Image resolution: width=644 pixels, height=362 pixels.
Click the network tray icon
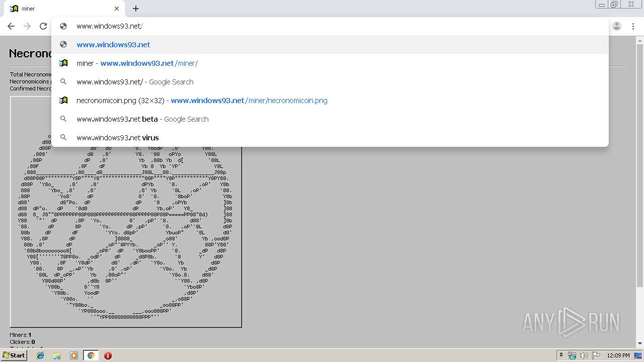click(572, 355)
